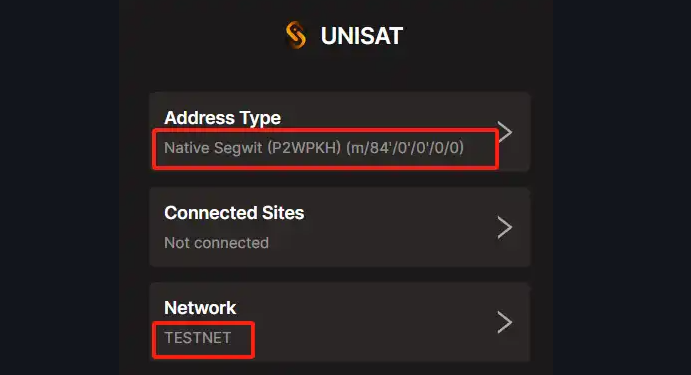Viewport: 691px width, 375px height.
Task: Open the Network setting
Action: (x=339, y=322)
